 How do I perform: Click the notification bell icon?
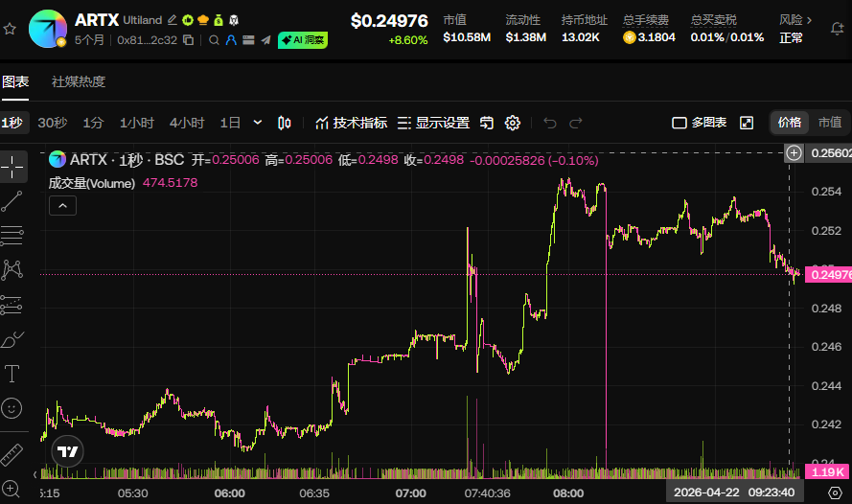coord(838,29)
